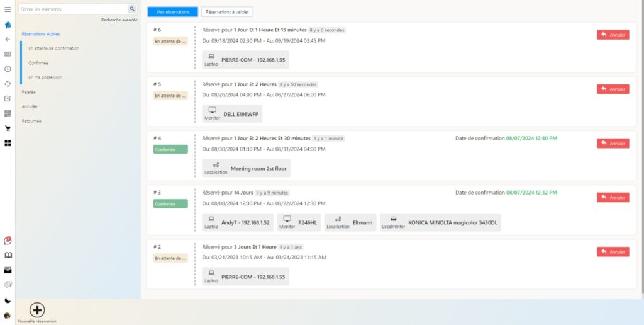Open the hamburger menu icon

tap(8, 9)
